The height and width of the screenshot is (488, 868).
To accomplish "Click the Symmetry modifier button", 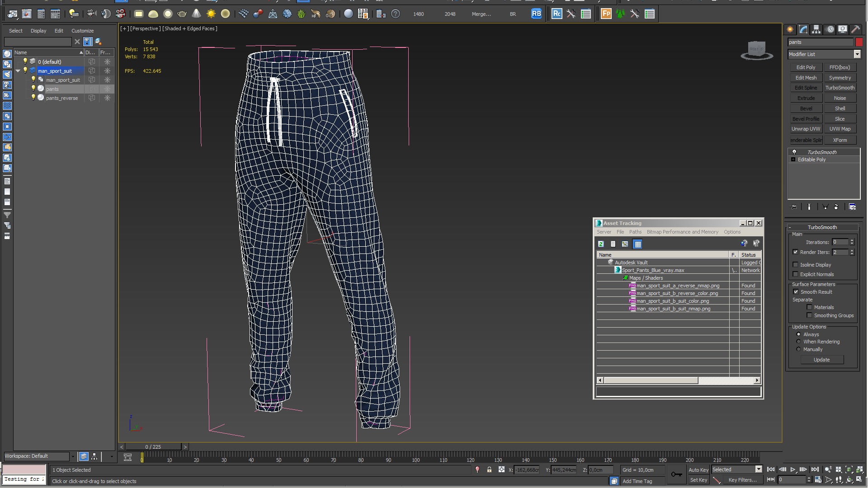I will (x=840, y=78).
